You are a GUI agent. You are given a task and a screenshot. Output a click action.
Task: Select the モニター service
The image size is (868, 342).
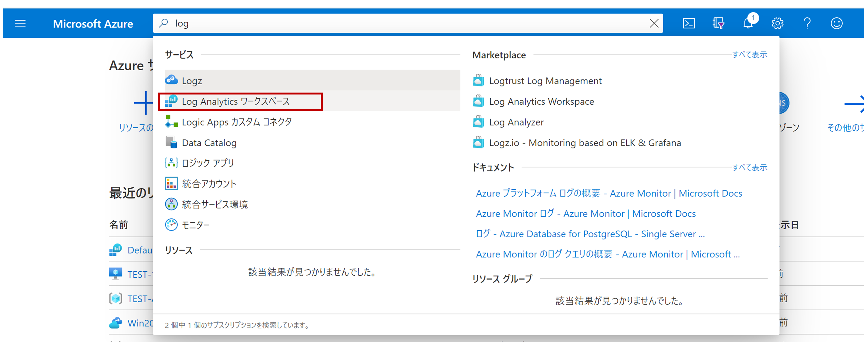tap(196, 225)
